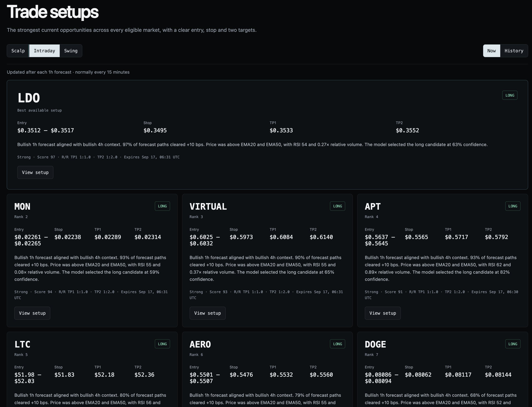Switch to History view
532x407 pixels.
coord(514,51)
